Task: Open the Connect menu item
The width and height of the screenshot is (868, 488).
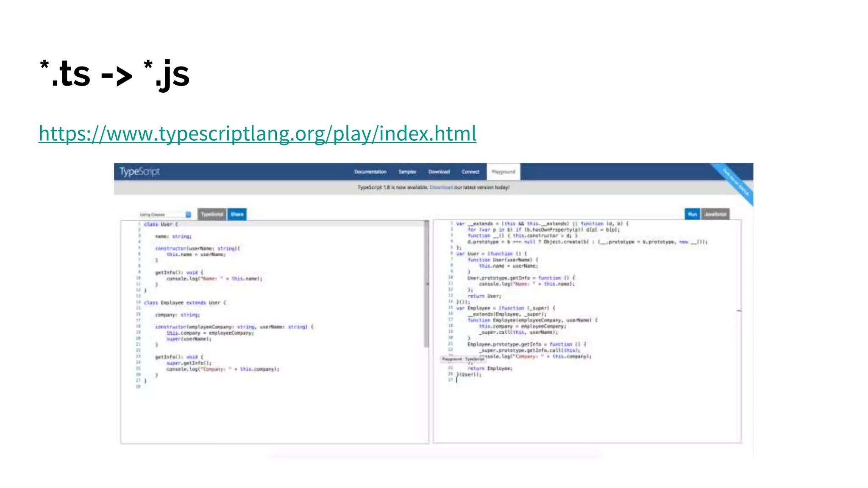Action: tap(470, 172)
